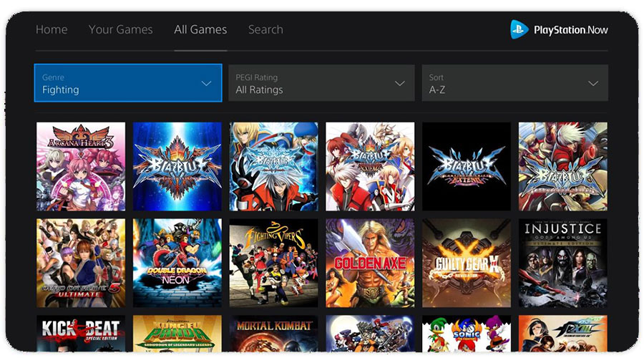Open the Your Games tab

(x=121, y=29)
